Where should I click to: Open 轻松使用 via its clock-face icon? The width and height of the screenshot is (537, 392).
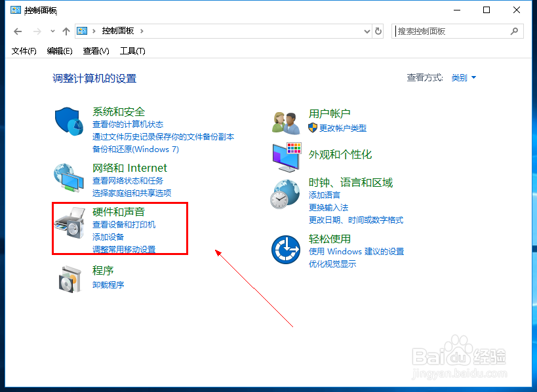[285, 248]
